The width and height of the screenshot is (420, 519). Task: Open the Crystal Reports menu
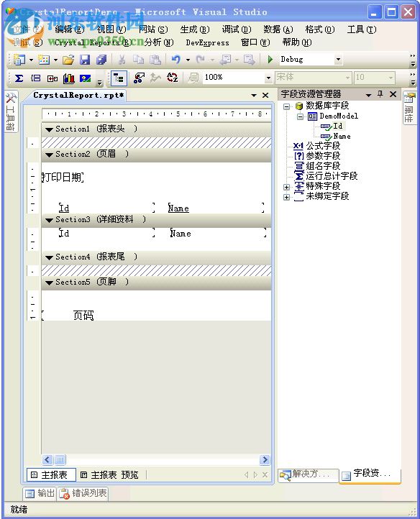click(93, 42)
